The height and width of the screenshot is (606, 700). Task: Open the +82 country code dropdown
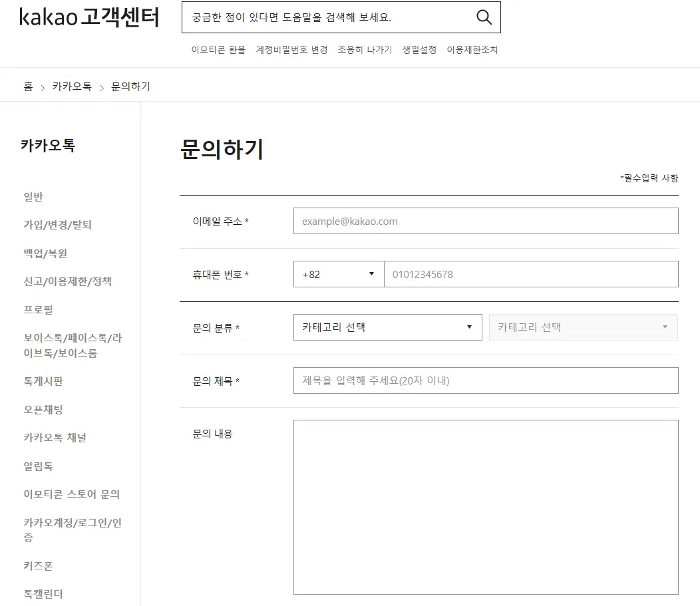(x=339, y=274)
